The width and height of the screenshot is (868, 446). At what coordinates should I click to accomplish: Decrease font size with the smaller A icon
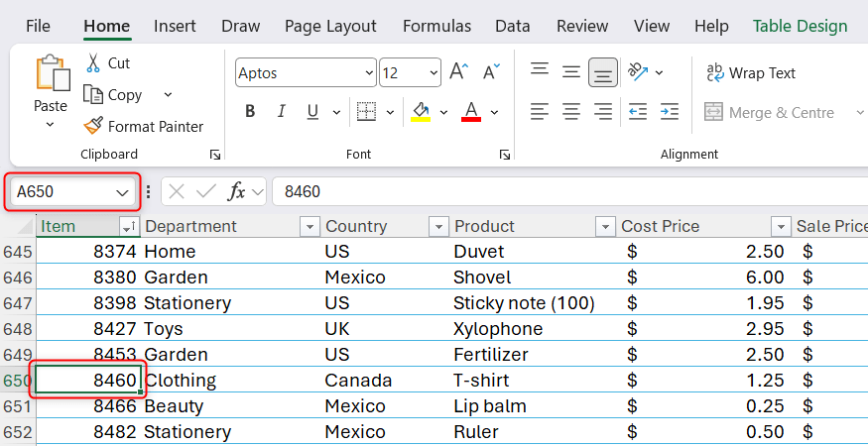coord(490,72)
